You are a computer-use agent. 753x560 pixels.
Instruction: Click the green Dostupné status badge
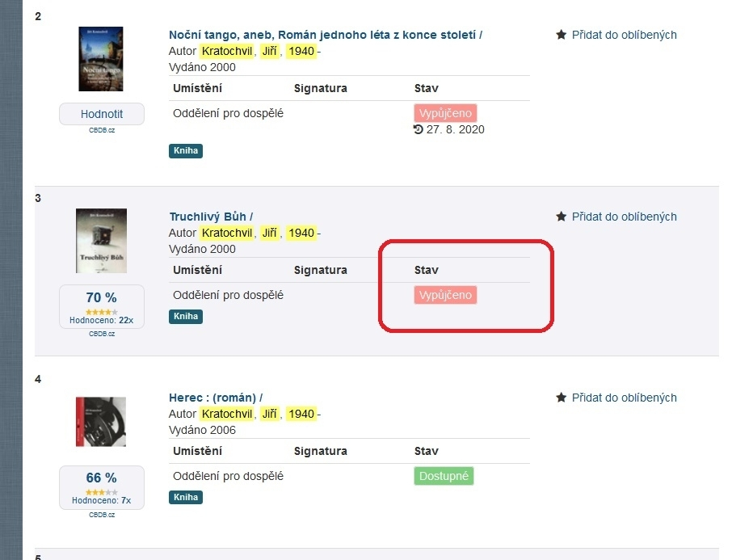pyautogui.click(x=444, y=476)
